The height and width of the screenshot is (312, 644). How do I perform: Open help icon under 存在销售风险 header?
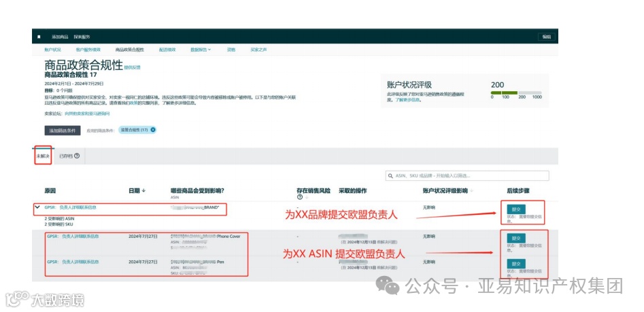pyautogui.click(x=299, y=197)
